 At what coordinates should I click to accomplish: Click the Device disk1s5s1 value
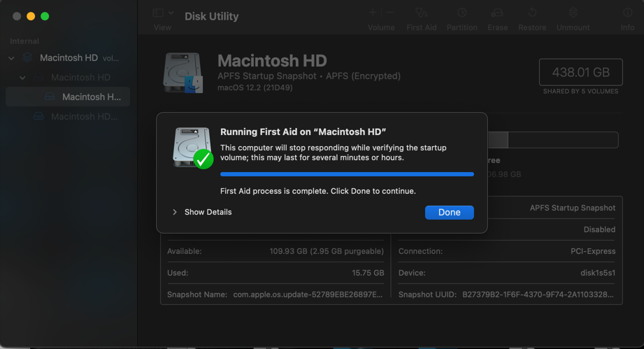(598, 273)
